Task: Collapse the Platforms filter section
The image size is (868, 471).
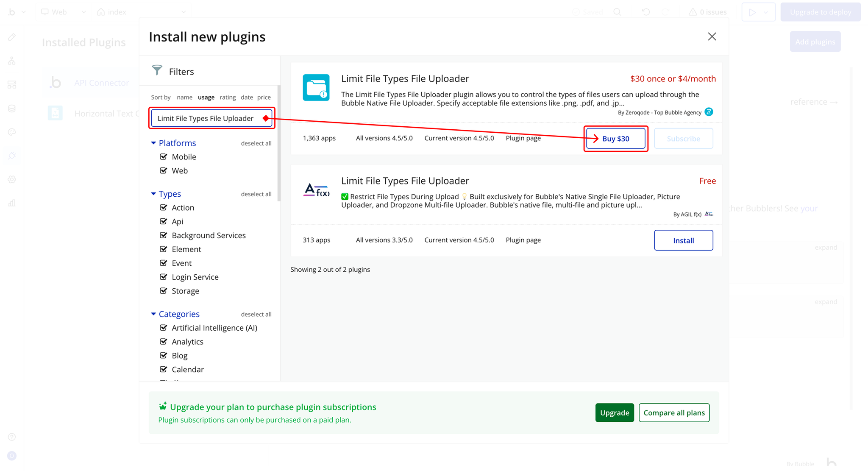Action: (153, 143)
